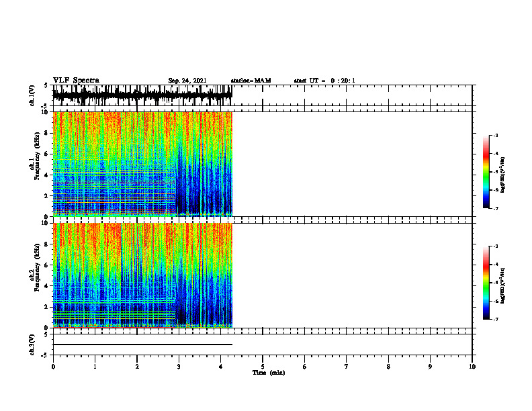Click time axis tick label "6"
The width and height of the screenshot is (532, 411).
pos(305,367)
